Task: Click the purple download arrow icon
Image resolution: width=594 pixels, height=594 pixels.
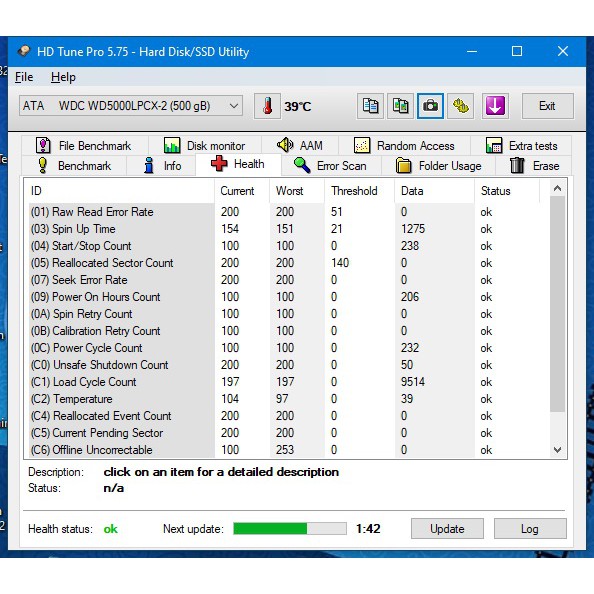Action: point(495,106)
